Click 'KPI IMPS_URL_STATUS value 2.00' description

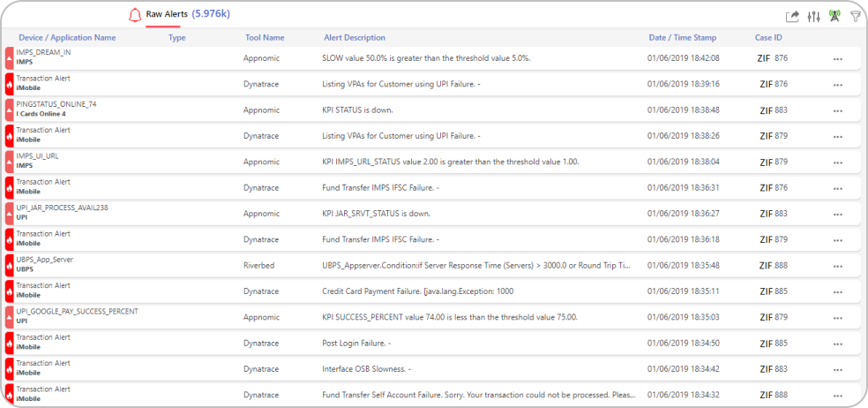pos(451,162)
